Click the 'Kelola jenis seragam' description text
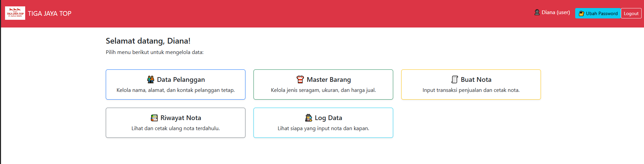The height and width of the screenshot is (164, 644). coord(323,90)
